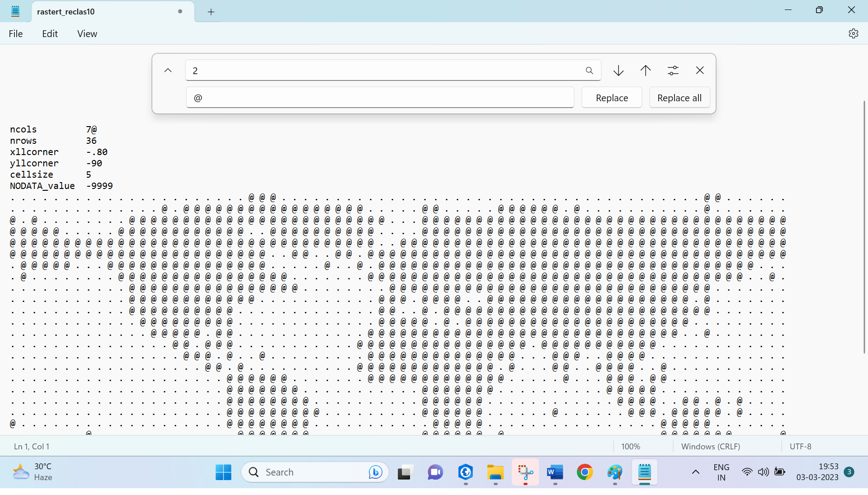Open the Edit menu
This screenshot has height=495, width=868.
point(50,33)
